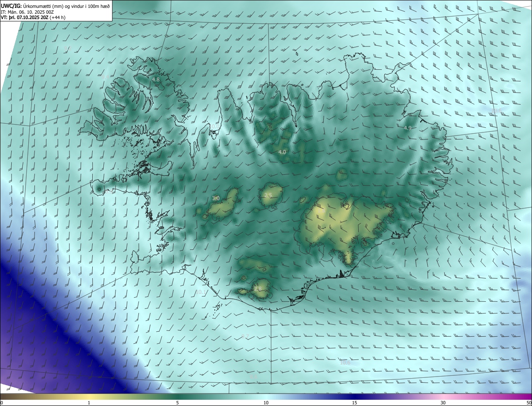This screenshot has height=406, width=532.
Task: Click the 'UWC/IG:' source label
Action: tap(11, 6)
